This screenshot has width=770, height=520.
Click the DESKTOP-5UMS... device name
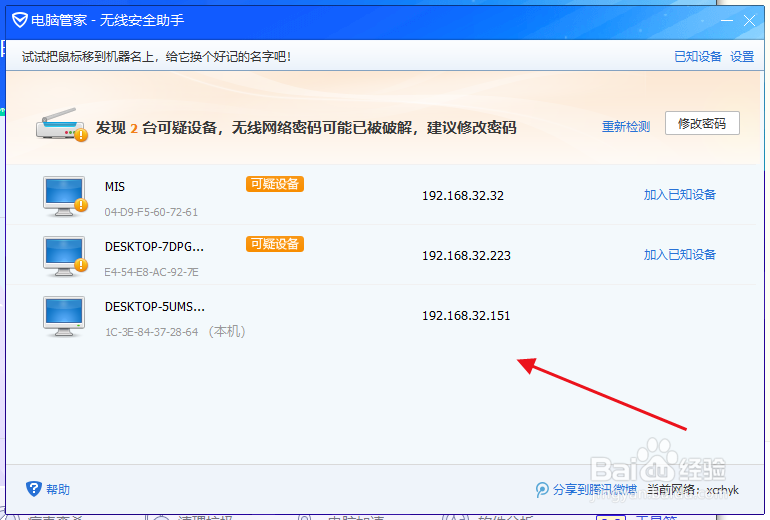[x=155, y=306]
